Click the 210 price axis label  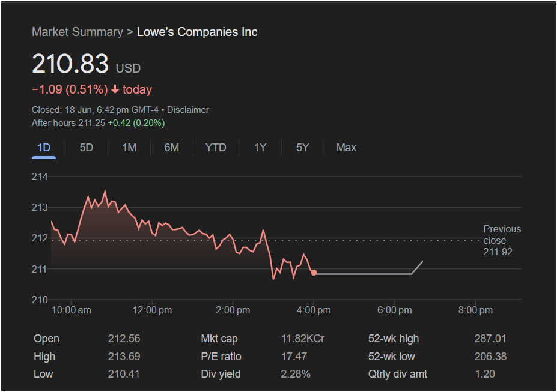tap(40, 300)
